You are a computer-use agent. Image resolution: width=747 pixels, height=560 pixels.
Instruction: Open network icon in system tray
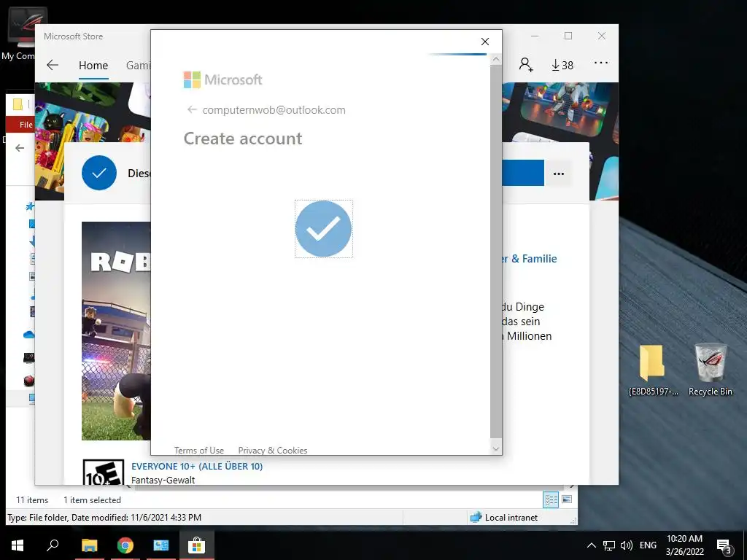[x=609, y=545]
